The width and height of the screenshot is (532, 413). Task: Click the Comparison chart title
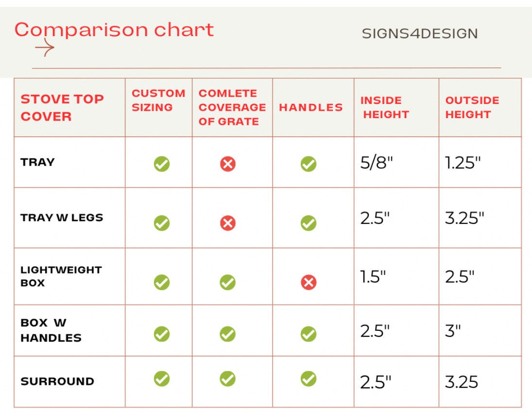click(114, 30)
